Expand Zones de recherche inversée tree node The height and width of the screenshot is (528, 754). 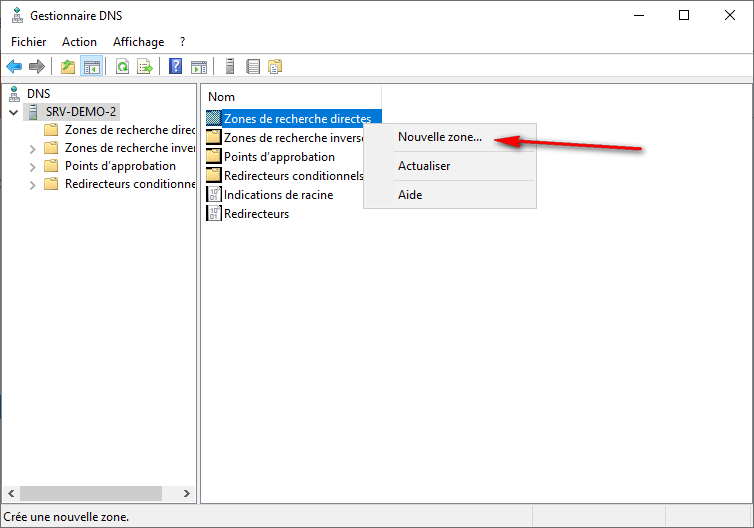[x=33, y=148]
